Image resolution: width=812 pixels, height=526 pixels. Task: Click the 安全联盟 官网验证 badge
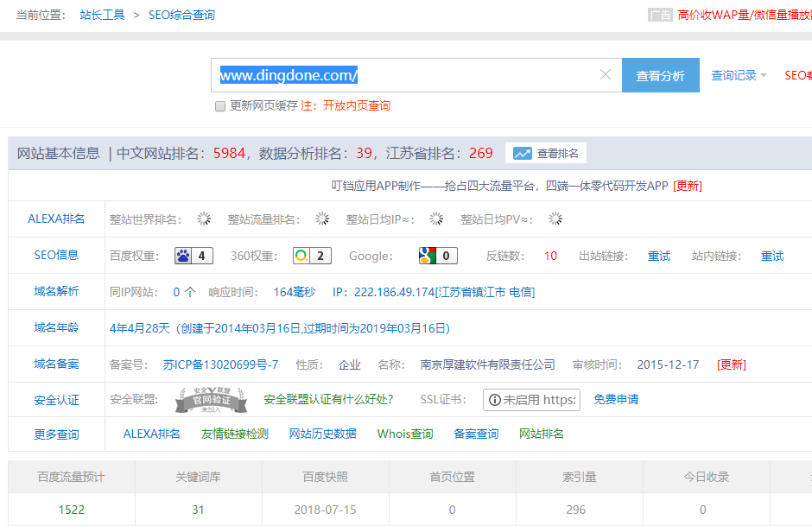[211, 400]
